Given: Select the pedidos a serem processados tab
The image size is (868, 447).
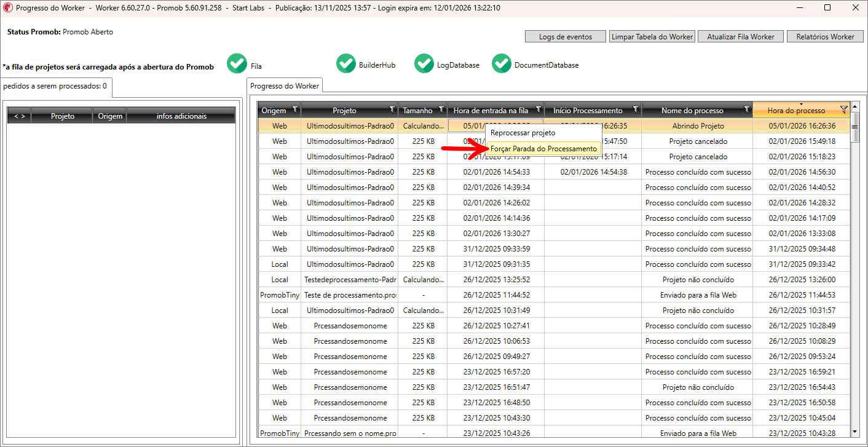Looking at the screenshot, I should pos(55,86).
